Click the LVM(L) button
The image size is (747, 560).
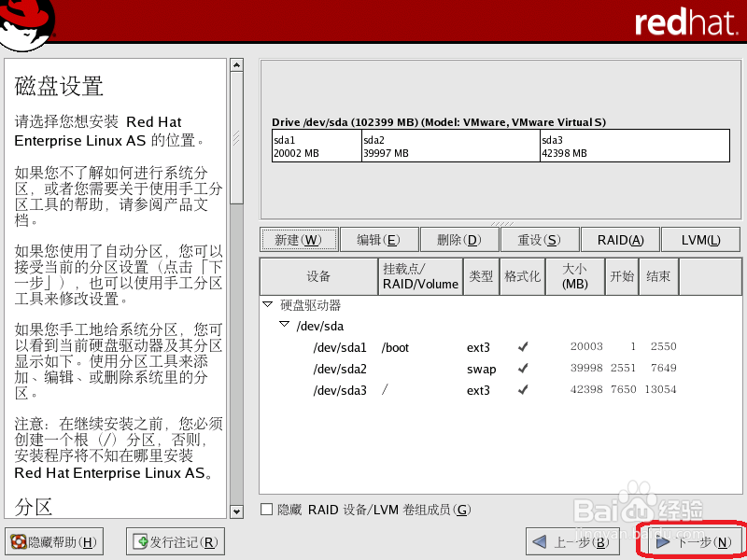tap(701, 240)
